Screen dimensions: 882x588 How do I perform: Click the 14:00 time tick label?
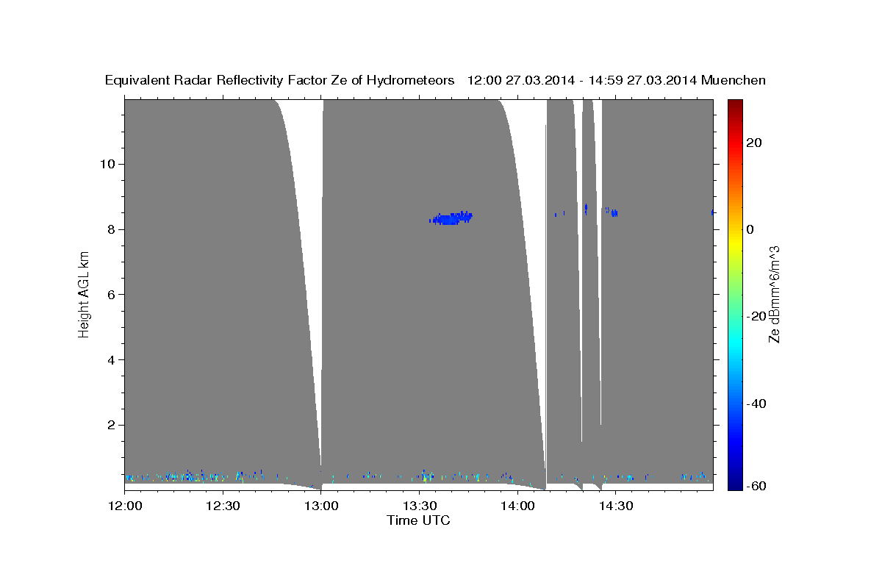pos(517,506)
